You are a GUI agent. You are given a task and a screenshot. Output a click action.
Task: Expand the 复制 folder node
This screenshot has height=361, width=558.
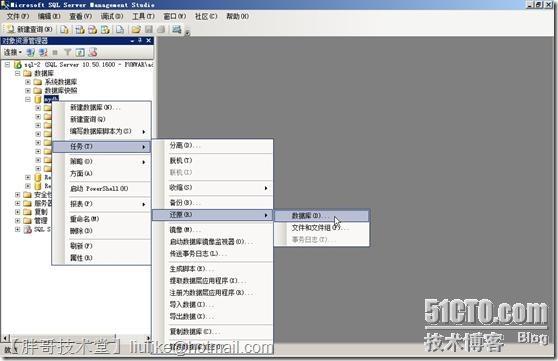(17, 212)
